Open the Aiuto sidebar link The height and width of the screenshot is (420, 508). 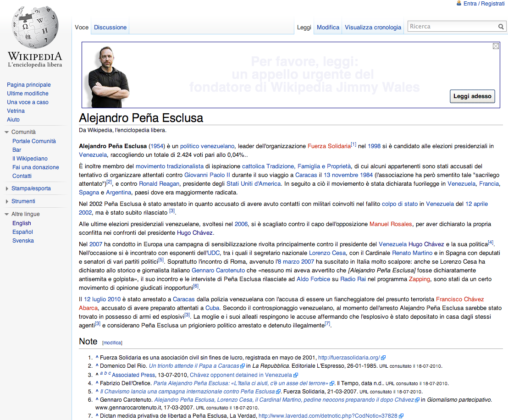click(x=13, y=120)
